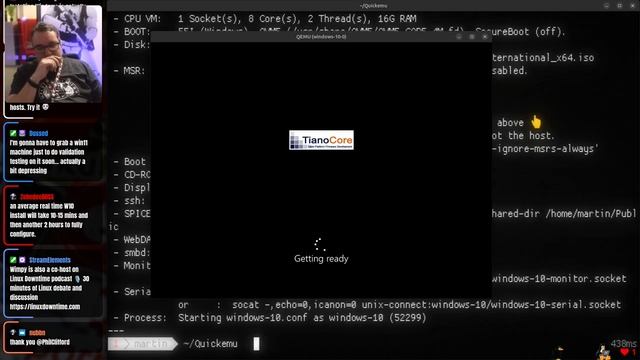Click the '-ignore-msrs-always' text in terminal
The width and height of the screenshot is (640, 360).
[x=545, y=149]
